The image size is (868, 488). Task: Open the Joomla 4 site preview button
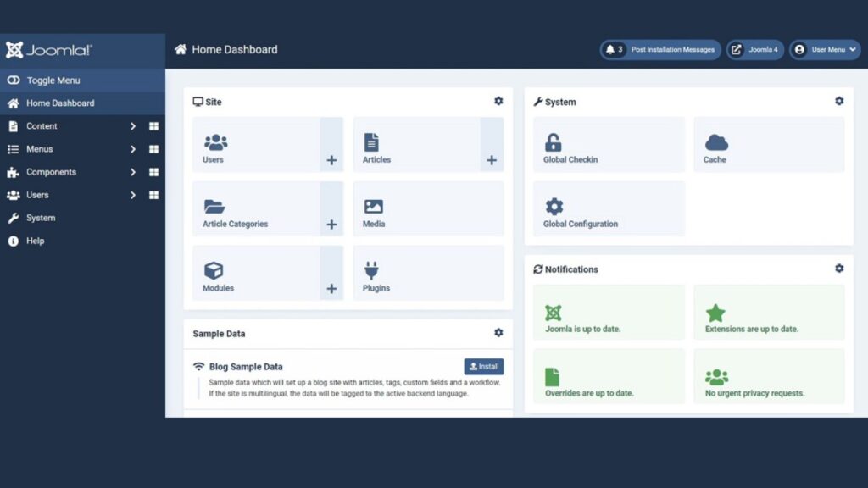(755, 50)
